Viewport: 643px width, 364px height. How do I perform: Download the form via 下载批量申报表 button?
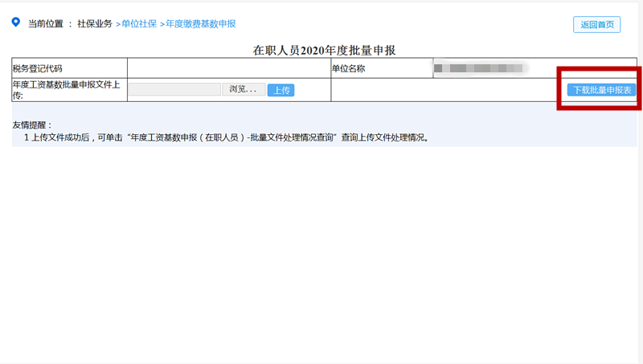[601, 90]
